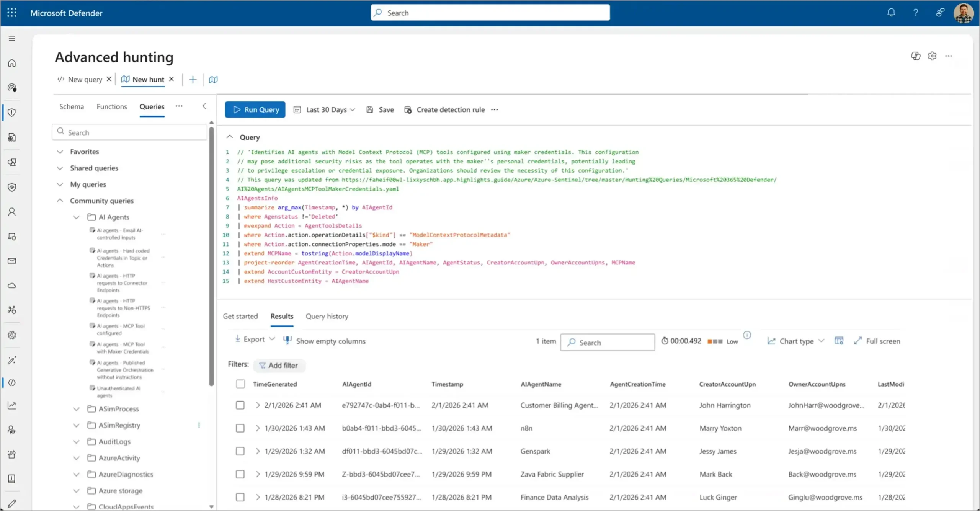
Task: Click the queries Search field
Action: (130, 132)
